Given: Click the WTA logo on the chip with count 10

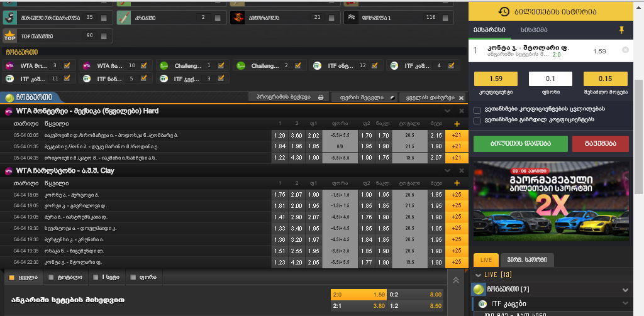Looking at the screenshot, I should [x=87, y=65].
